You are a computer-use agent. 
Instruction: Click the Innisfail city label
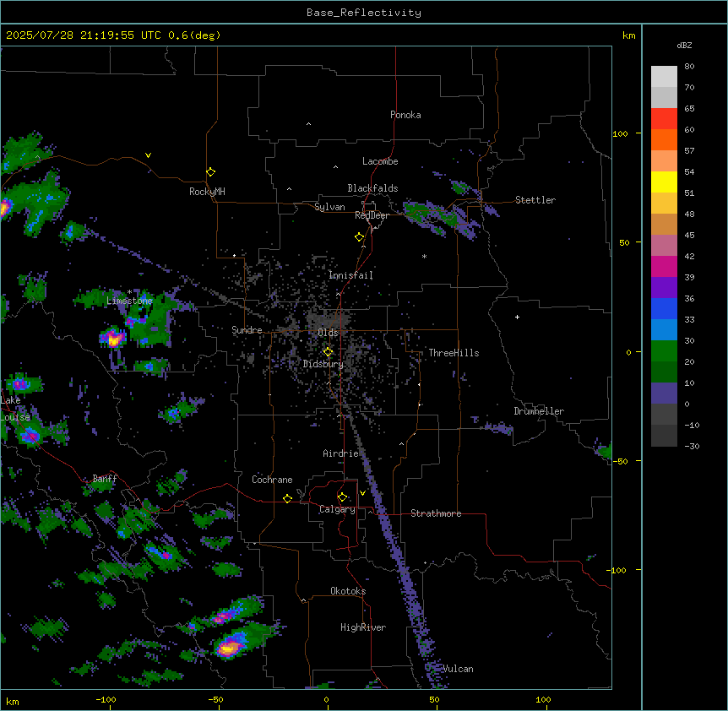tap(350, 275)
